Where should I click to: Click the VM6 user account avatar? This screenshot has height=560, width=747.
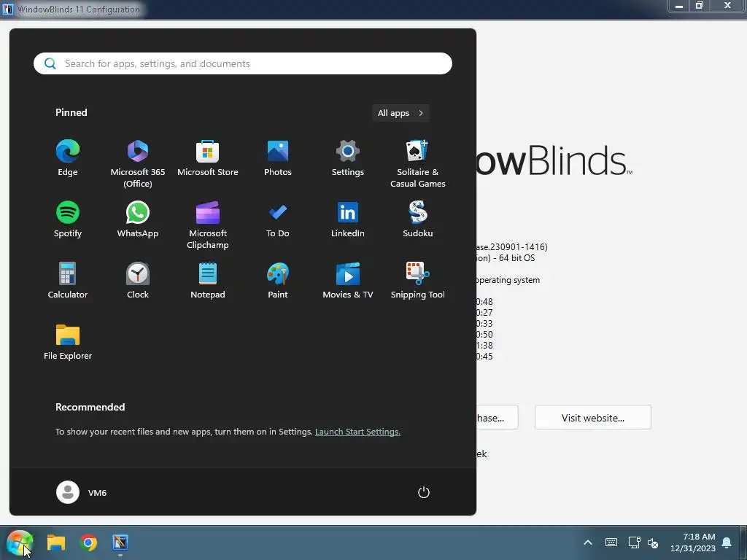(68, 492)
